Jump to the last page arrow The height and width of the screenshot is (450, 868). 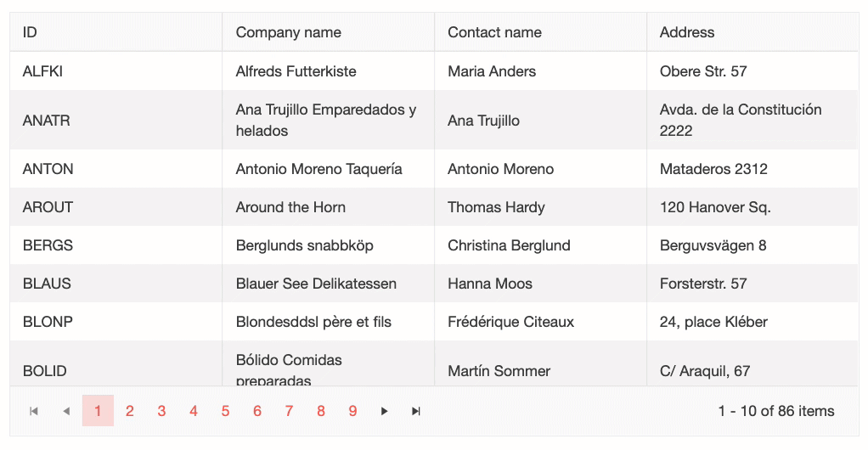[x=416, y=412]
